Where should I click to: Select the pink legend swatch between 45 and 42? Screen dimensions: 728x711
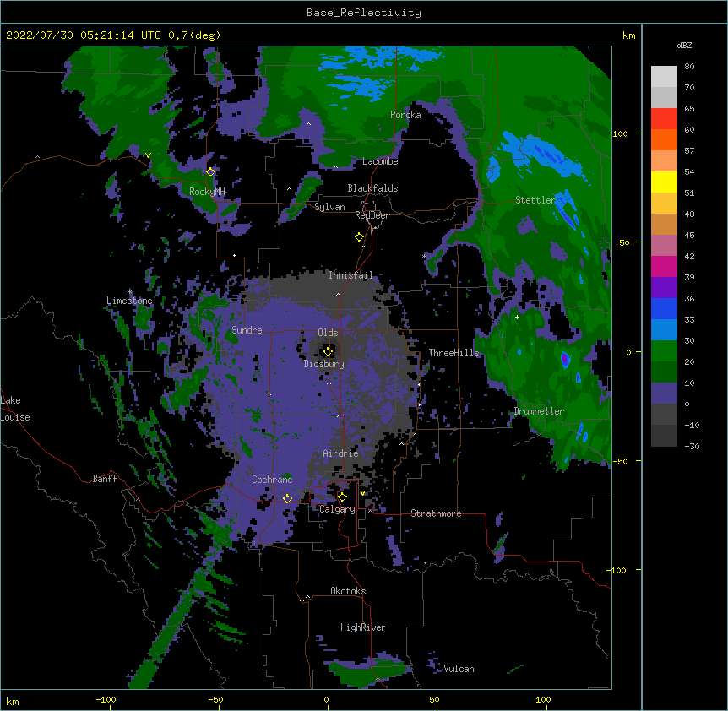664,246
